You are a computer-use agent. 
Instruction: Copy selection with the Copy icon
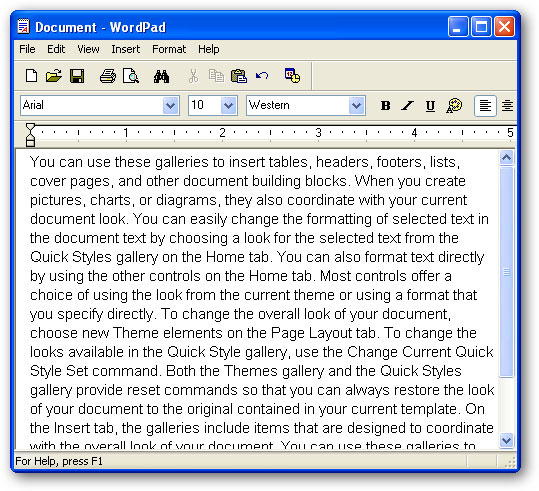point(216,76)
